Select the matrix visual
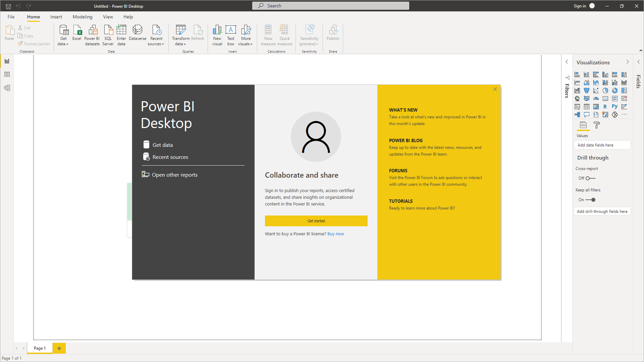 pyautogui.click(x=596, y=107)
